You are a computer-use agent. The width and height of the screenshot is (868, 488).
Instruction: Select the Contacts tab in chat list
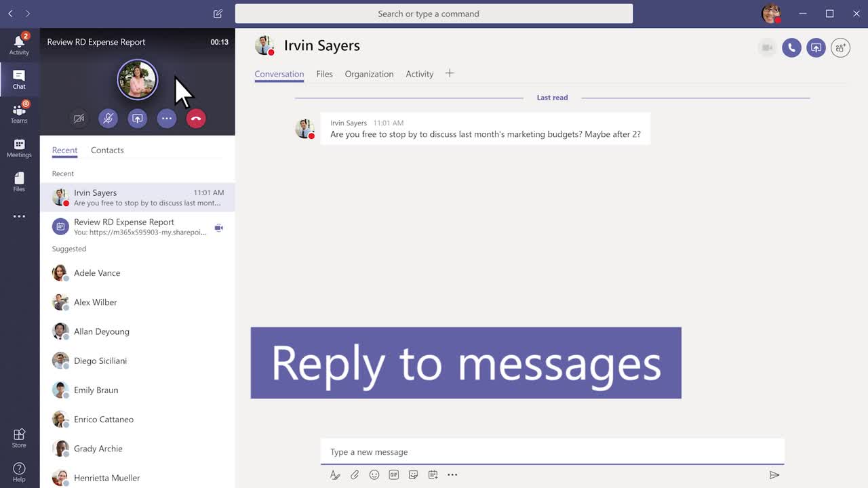tap(107, 150)
